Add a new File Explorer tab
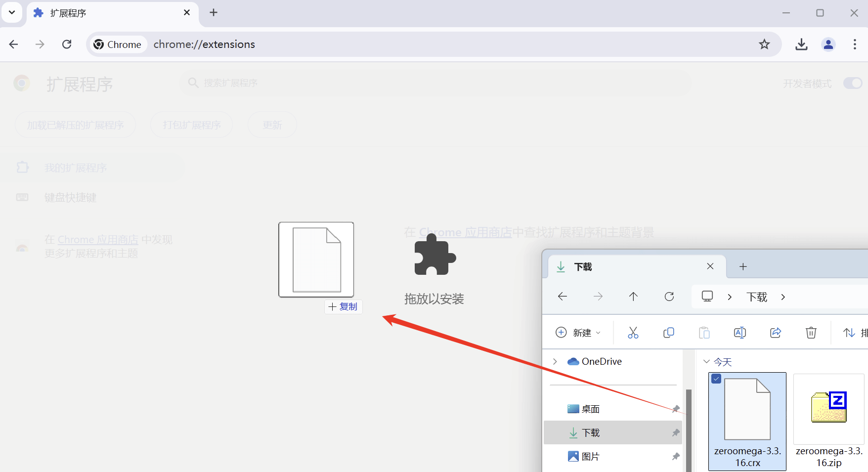The width and height of the screenshot is (868, 472). [743, 267]
